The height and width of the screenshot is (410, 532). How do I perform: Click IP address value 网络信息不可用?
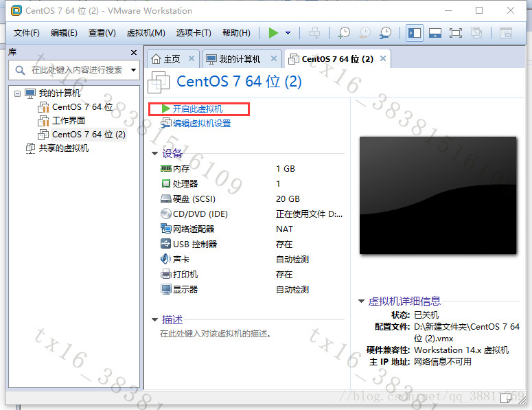[443, 362]
